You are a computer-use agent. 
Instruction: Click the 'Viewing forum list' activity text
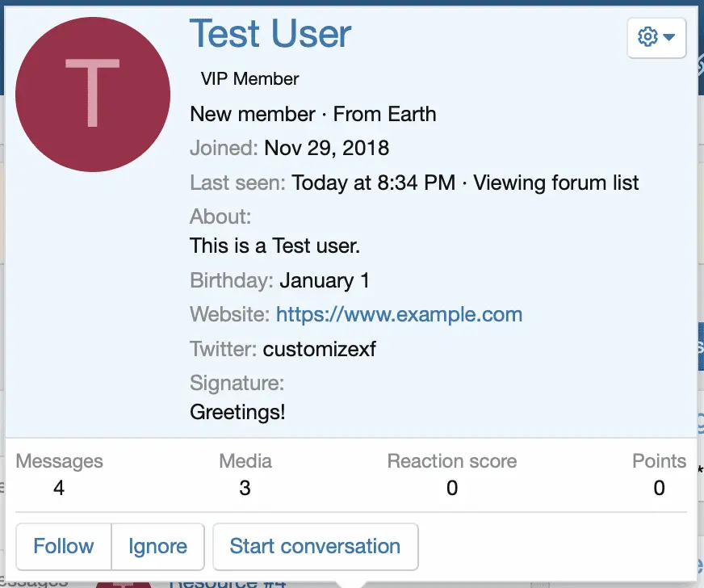tap(556, 183)
